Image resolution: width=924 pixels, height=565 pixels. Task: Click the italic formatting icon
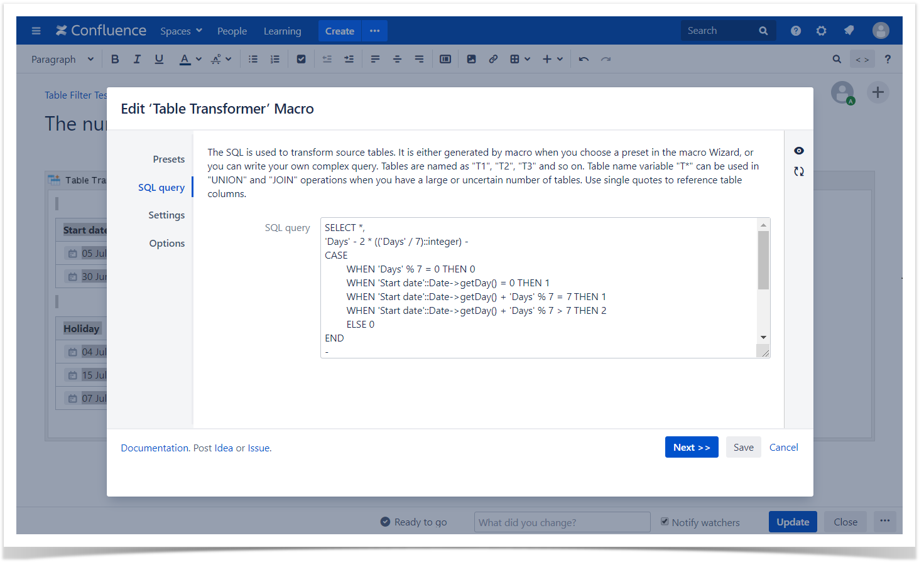click(x=137, y=59)
